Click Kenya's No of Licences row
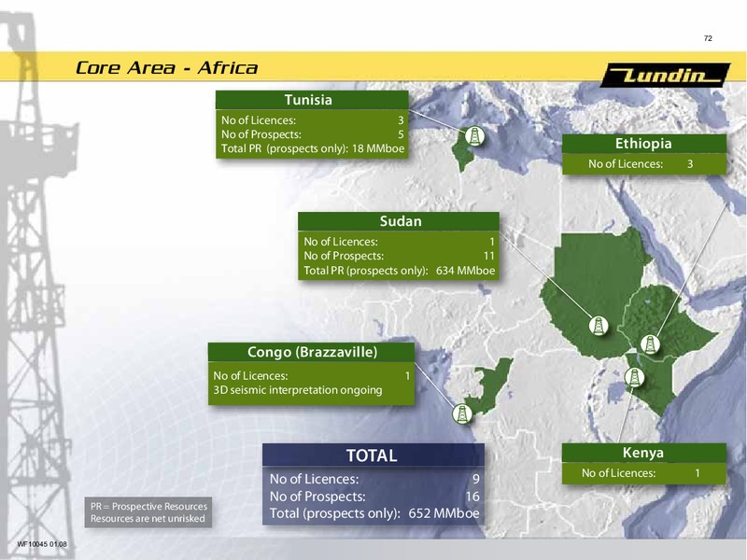 (x=641, y=473)
